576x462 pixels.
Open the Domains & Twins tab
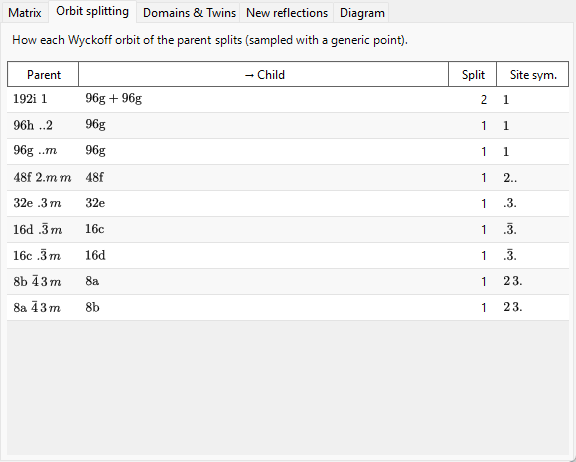click(x=189, y=13)
